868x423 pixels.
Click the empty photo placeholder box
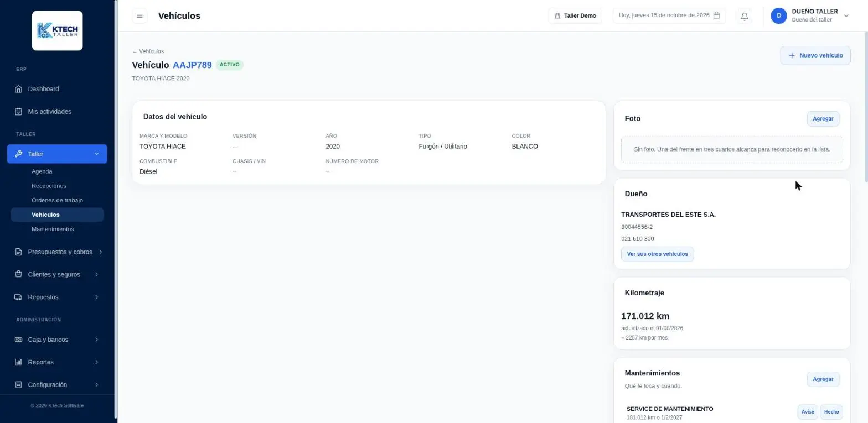click(x=732, y=149)
